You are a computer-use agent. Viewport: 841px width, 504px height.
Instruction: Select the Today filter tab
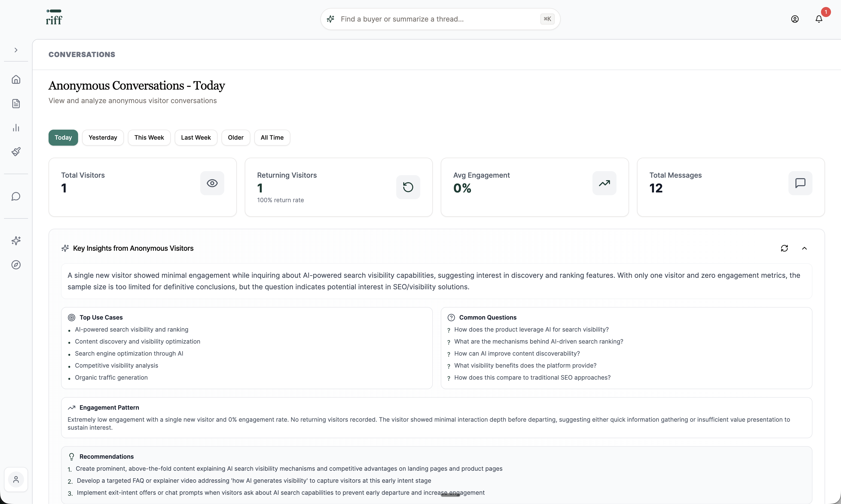pos(63,138)
